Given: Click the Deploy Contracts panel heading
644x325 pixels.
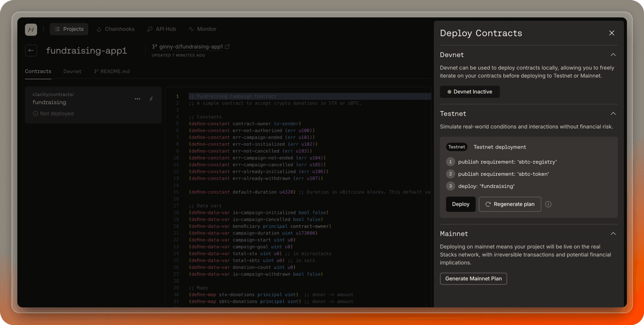Looking at the screenshot, I should [481, 33].
